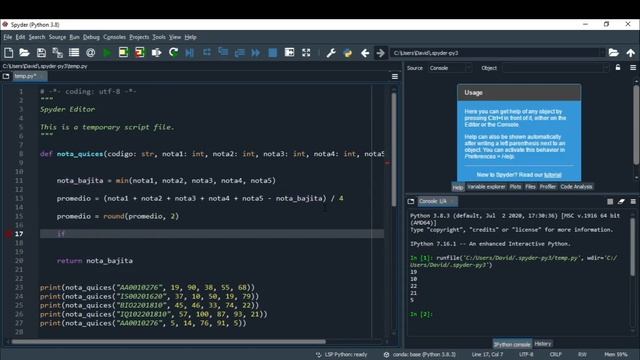Click the console stop (interrupt) square

coord(610,201)
